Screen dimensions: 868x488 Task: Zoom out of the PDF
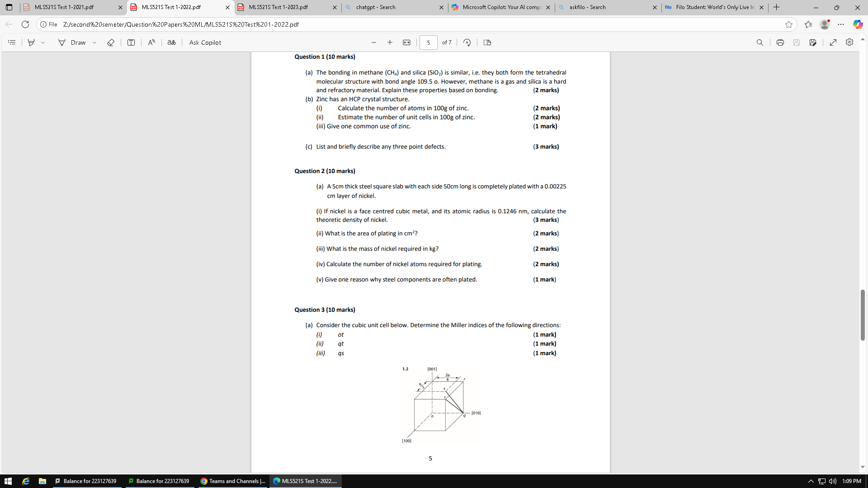point(373,42)
